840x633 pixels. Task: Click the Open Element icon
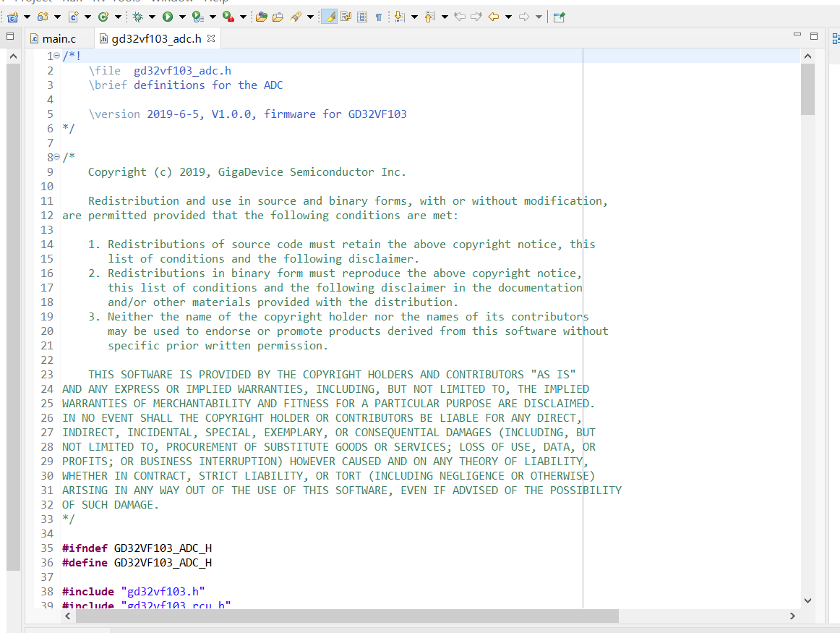point(262,17)
